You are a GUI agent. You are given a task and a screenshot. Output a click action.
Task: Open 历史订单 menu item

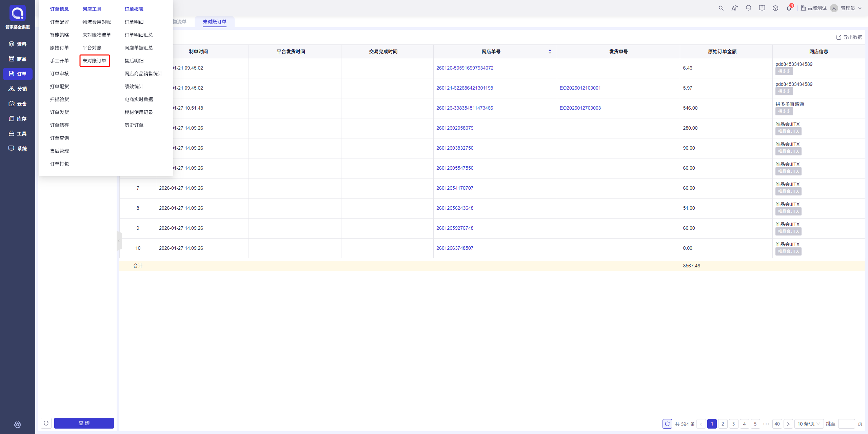tap(134, 125)
